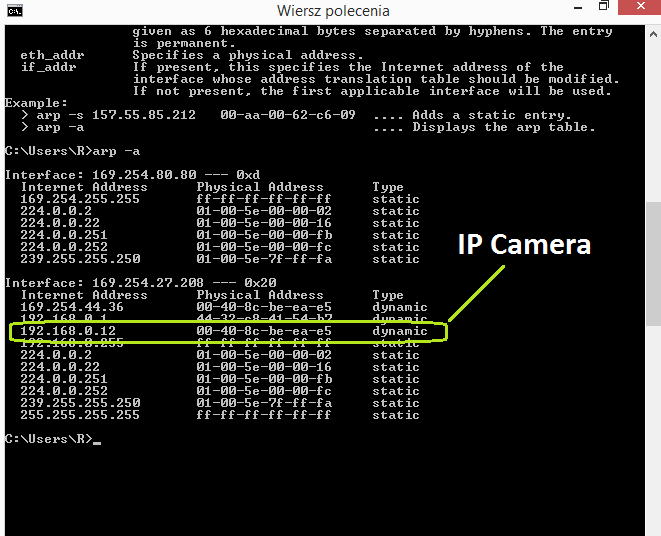Click MAC ff-ff-ff-ff-ff-ff in 255.255.255.255 row
This screenshot has width=661, height=536.
(x=263, y=415)
